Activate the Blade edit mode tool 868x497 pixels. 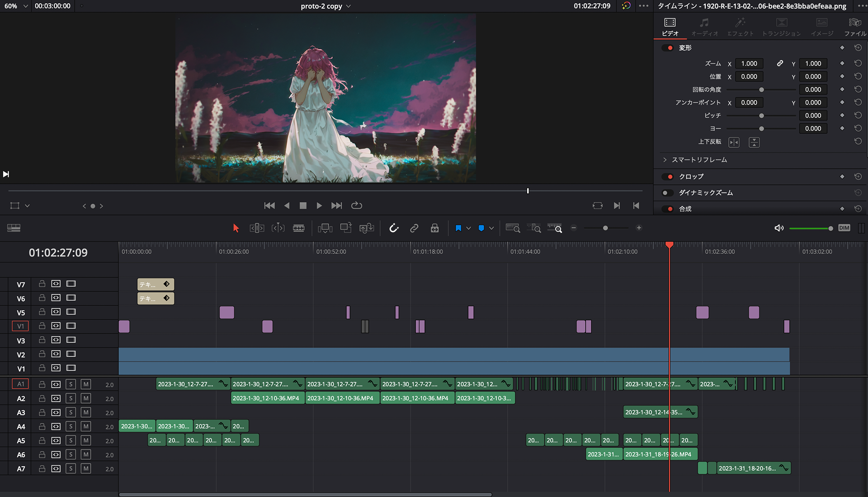(298, 228)
